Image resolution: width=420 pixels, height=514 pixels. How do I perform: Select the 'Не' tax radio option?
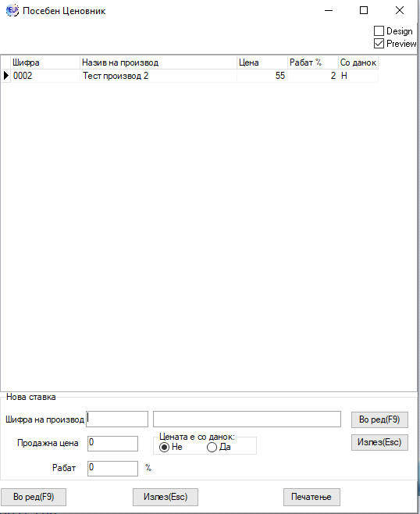coord(164,447)
